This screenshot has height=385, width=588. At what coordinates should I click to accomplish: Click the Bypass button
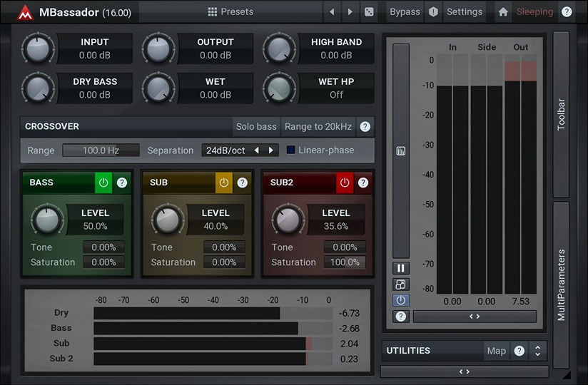[x=405, y=12]
